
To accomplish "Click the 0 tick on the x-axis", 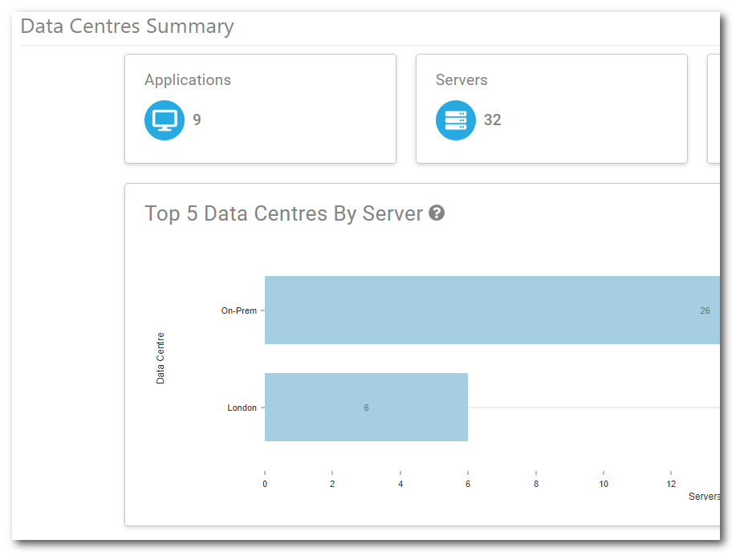I will (x=265, y=484).
